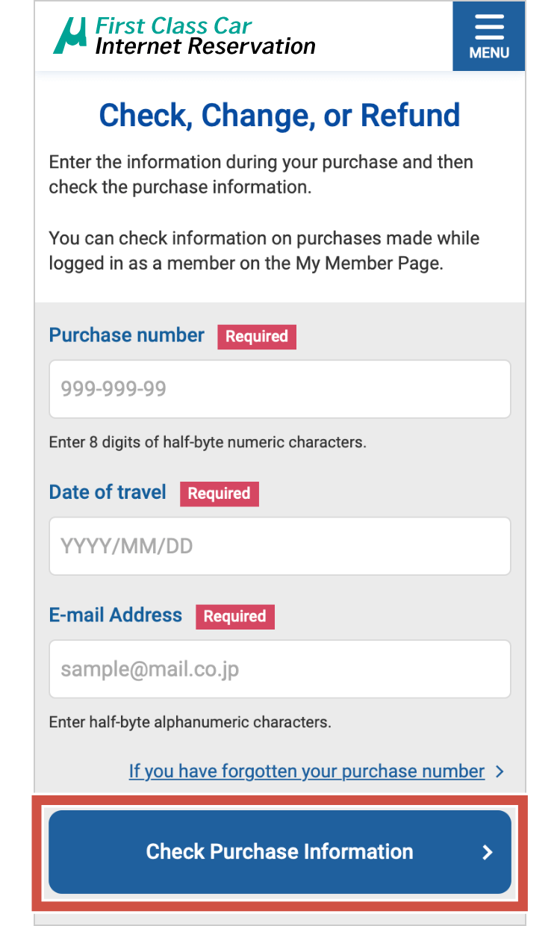Open the hamburger MENU button

pos(489,36)
